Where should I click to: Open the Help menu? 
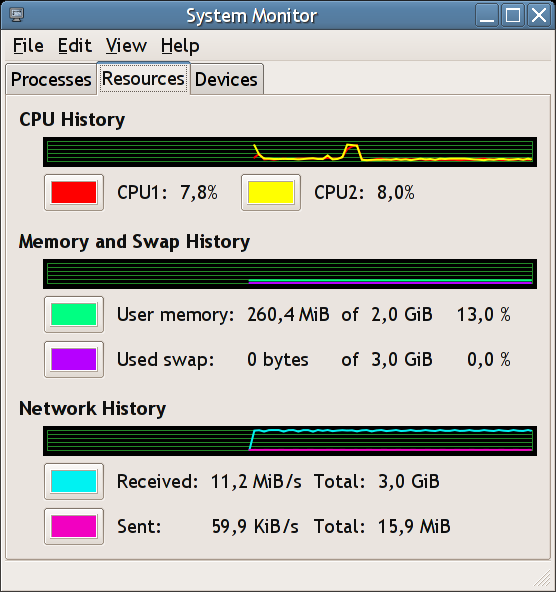click(180, 46)
